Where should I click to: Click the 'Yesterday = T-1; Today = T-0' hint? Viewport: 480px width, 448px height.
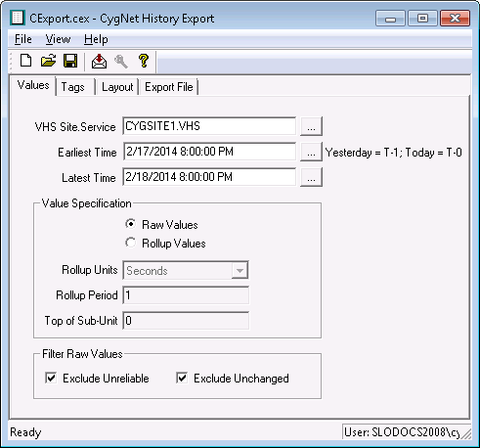click(x=394, y=153)
